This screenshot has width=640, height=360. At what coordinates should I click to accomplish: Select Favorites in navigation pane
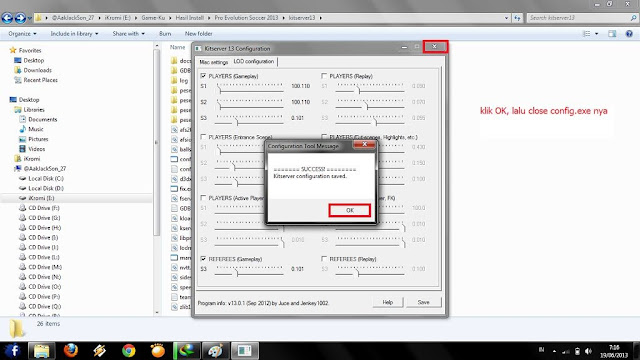[x=30, y=50]
